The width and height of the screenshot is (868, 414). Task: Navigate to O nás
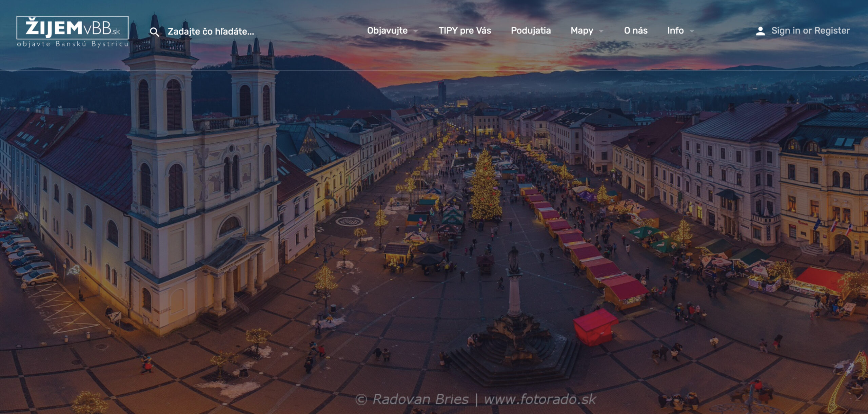[635, 30]
